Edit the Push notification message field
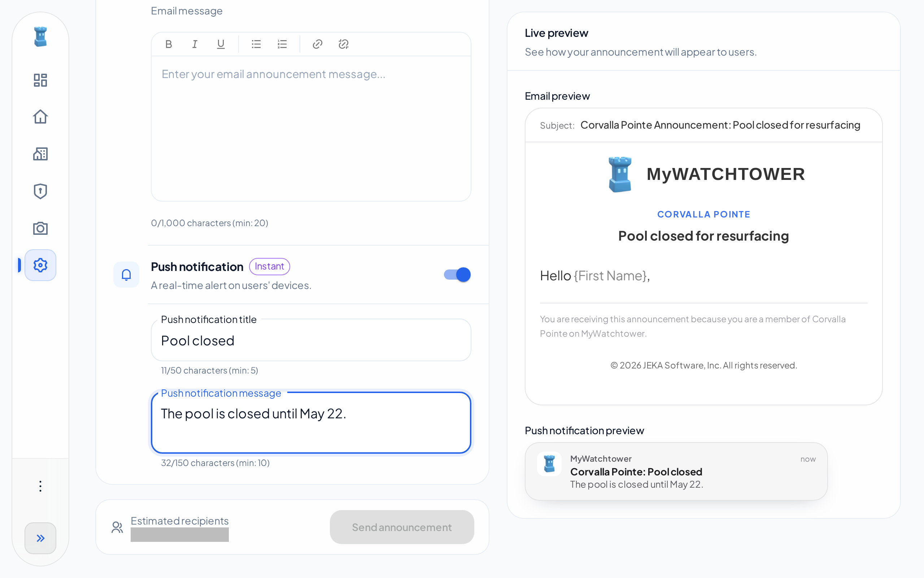 pos(311,422)
